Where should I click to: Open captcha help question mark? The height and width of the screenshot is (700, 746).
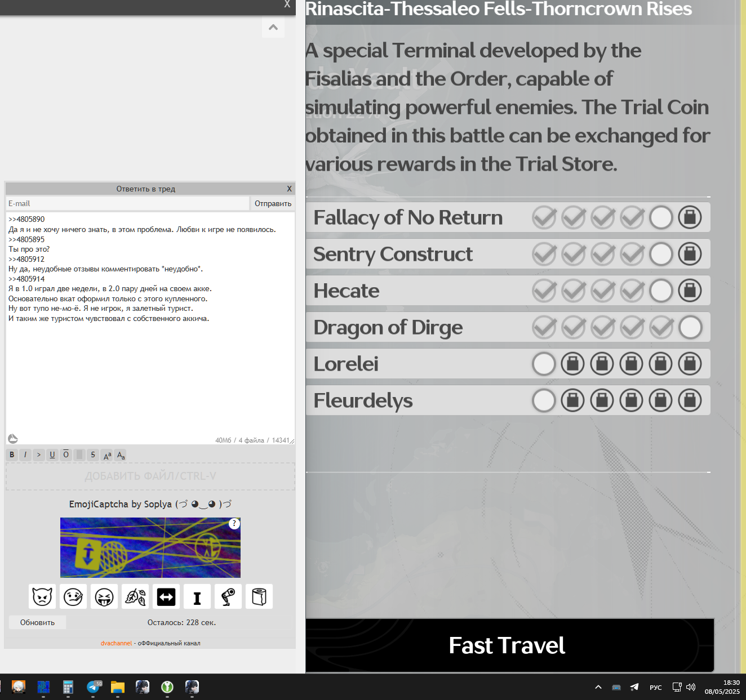pos(234,524)
